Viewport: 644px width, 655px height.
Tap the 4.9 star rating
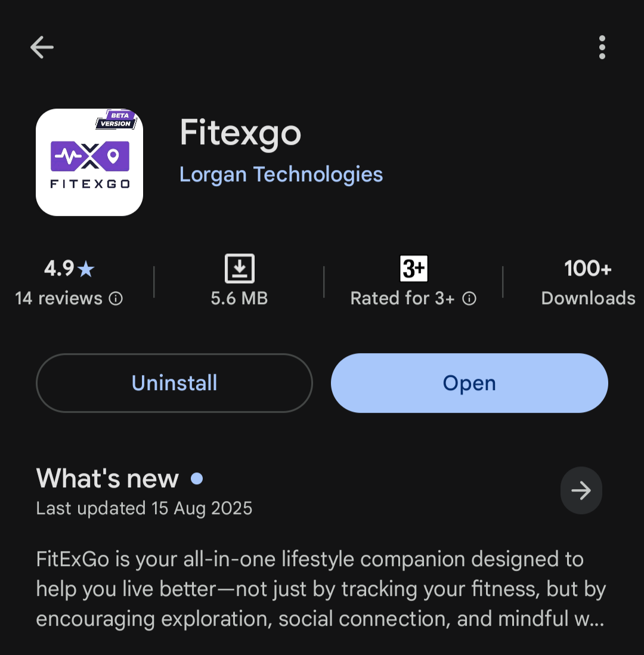[x=69, y=269]
